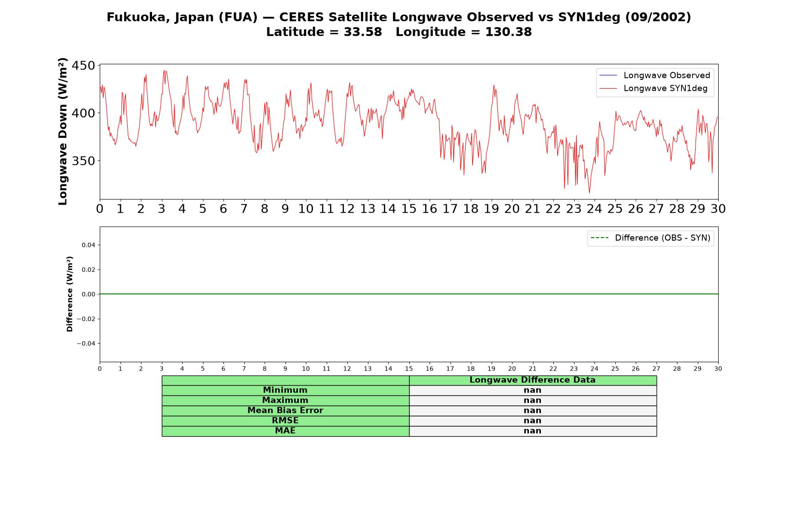Click the red SYN1deg legend line swatch
Screen dimensions: 798x532
[608, 89]
